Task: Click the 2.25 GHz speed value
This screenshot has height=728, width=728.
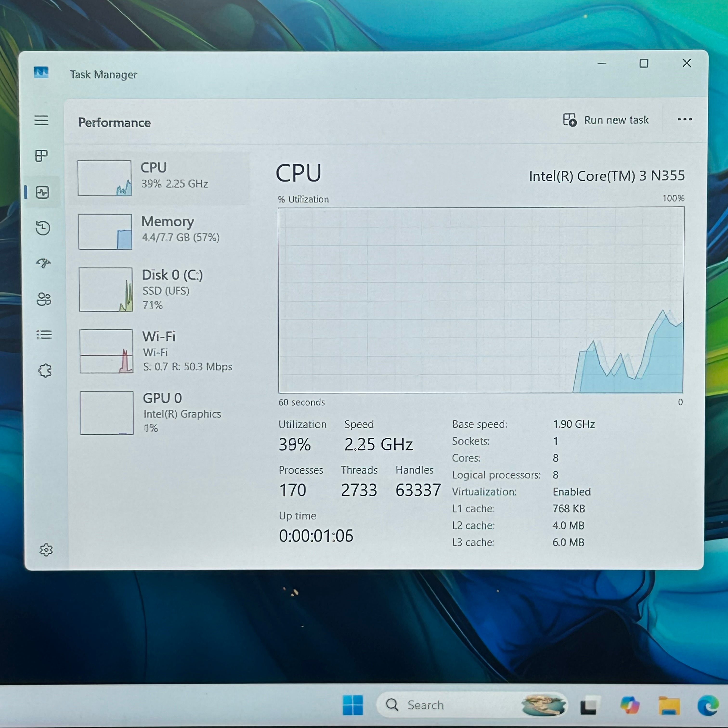Action: point(379,445)
